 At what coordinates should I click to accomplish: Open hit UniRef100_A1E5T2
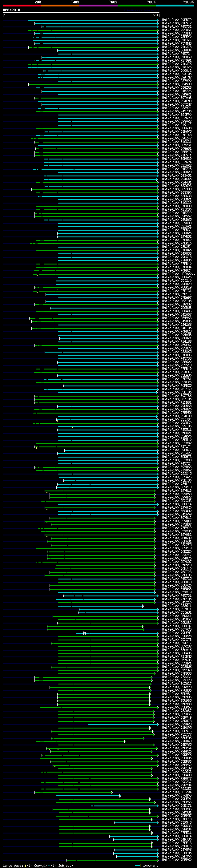click(177, 23)
